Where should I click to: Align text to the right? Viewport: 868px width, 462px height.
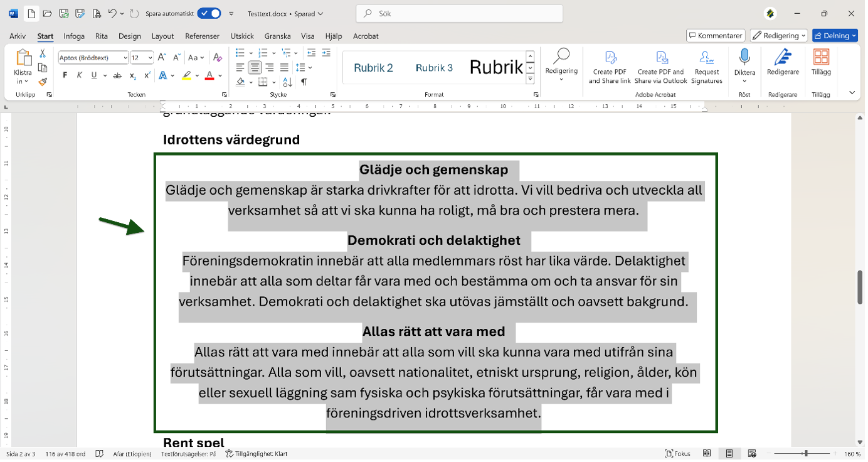click(270, 67)
